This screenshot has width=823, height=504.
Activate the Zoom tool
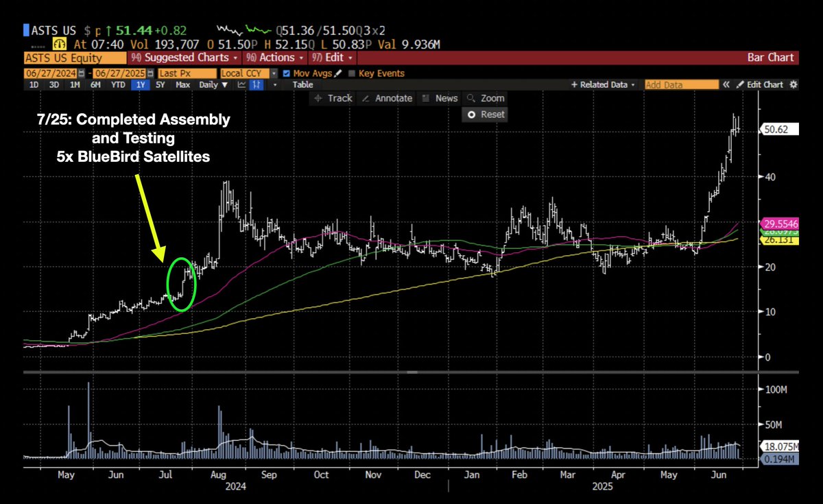pos(486,98)
